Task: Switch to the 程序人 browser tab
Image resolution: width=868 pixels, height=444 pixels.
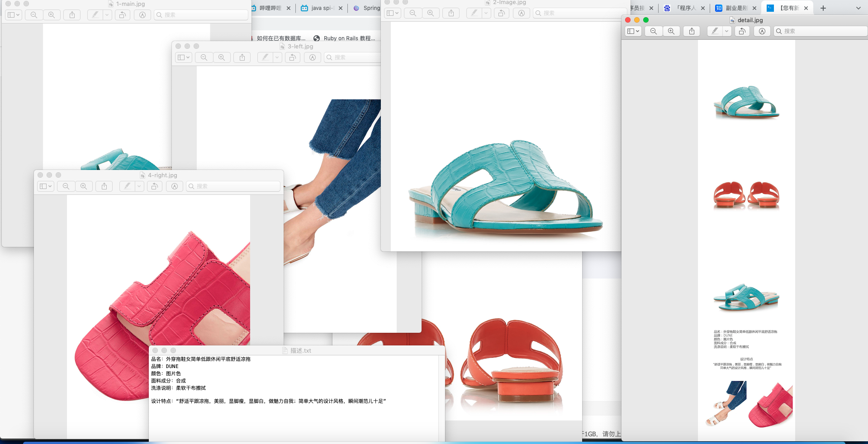Action: 685,8
